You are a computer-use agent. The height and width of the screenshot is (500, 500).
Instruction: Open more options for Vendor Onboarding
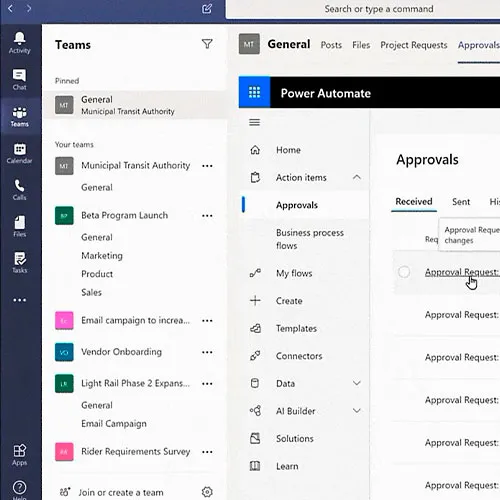point(207,352)
